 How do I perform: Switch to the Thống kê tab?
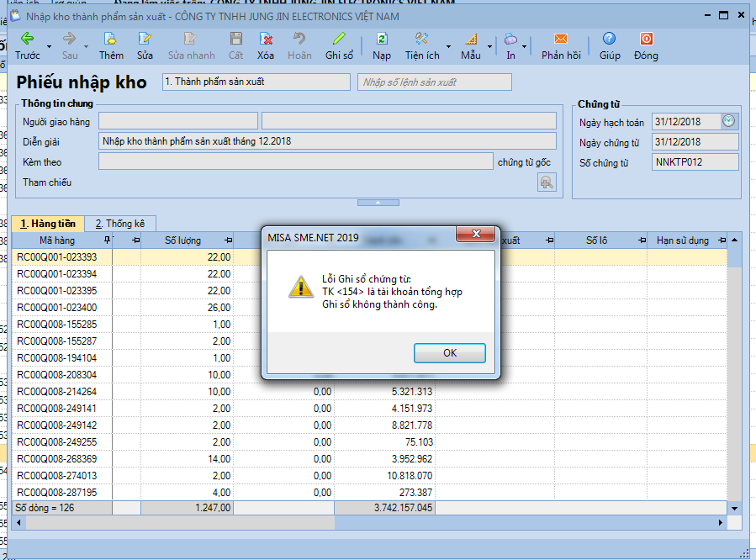pos(119,224)
